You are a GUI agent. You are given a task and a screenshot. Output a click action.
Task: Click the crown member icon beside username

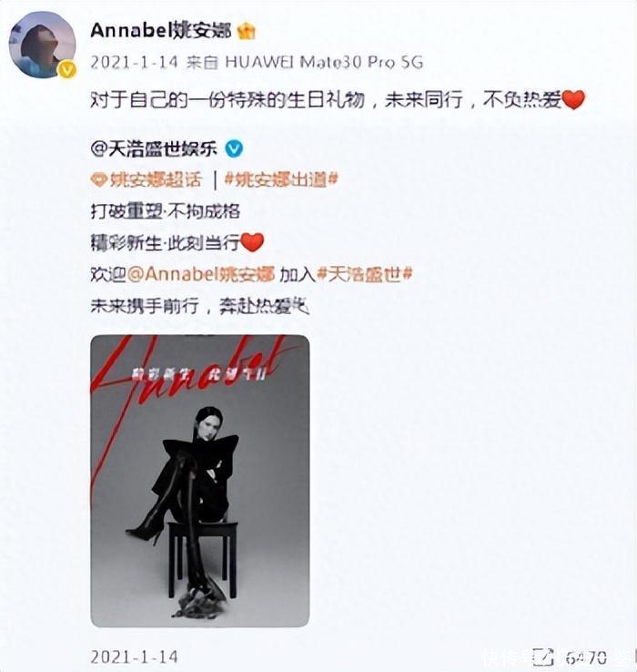coord(247,31)
